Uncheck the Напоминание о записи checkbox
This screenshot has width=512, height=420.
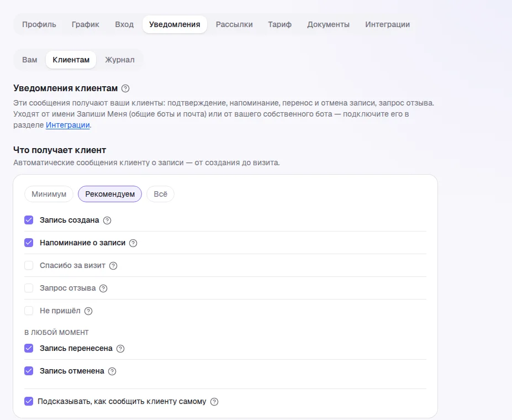click(x=29, y=243)
